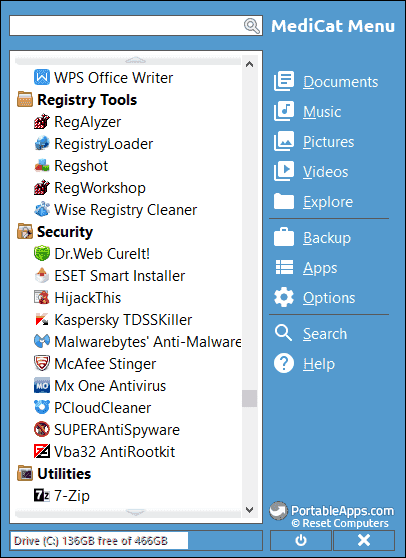Image resolution: width=406 pixels, height=558 pixels.
Task: Click the SUPERAntiSpyware icon
Action: pyautogui.click(x=42, y=430)
